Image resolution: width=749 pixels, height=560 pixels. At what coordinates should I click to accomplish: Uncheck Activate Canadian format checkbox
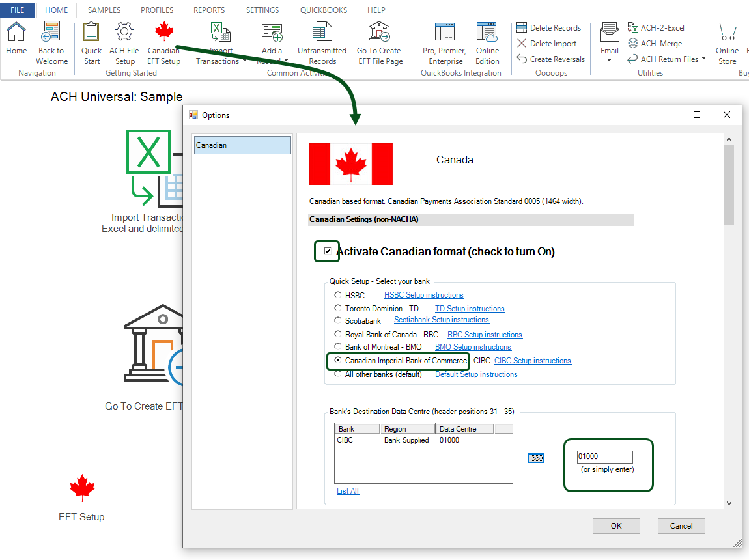tap(326, 251)
